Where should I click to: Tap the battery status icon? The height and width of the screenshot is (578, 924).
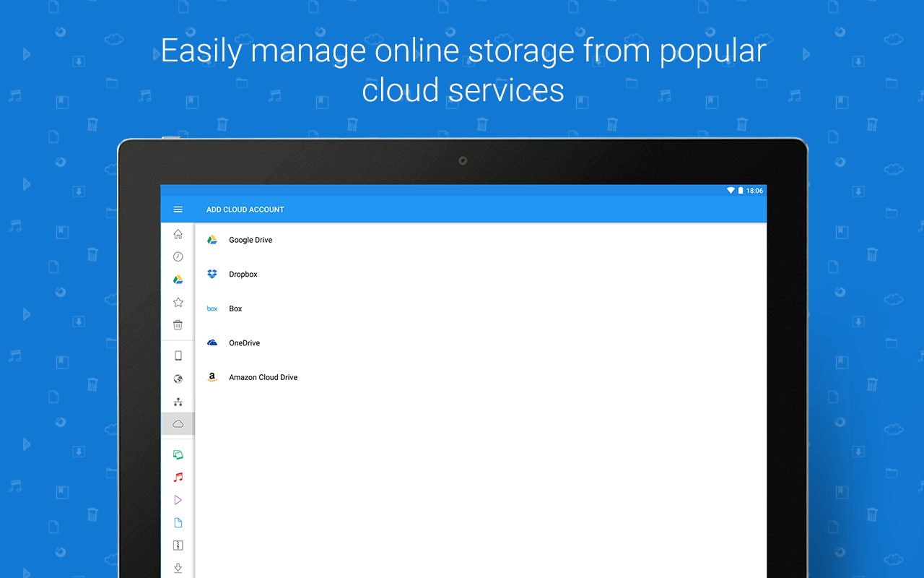point(741,191)
